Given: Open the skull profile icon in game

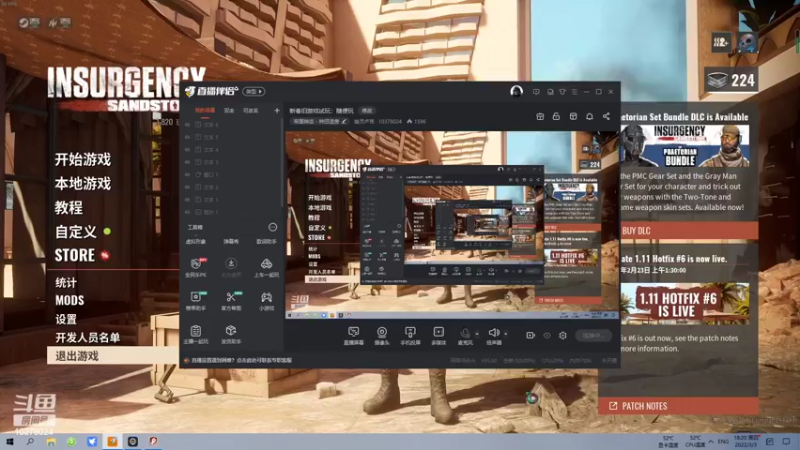Looking at the screenshot, I should [747, 42].
